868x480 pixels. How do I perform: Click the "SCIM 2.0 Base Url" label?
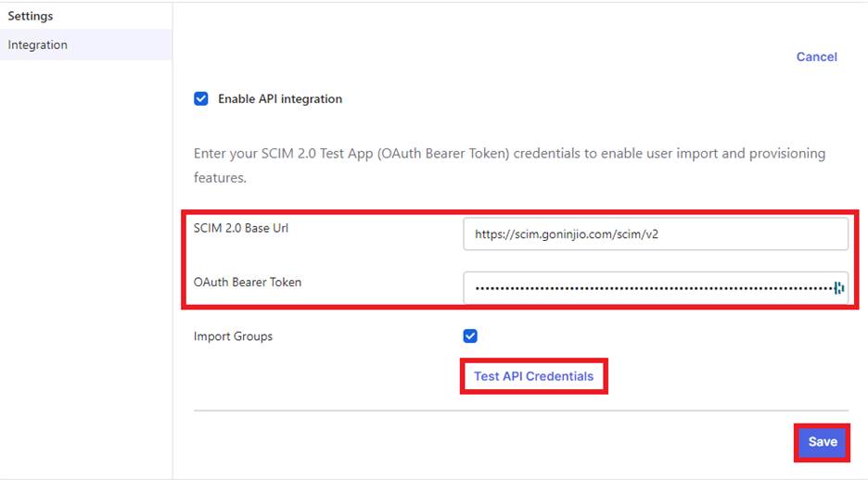pos(241,228)
